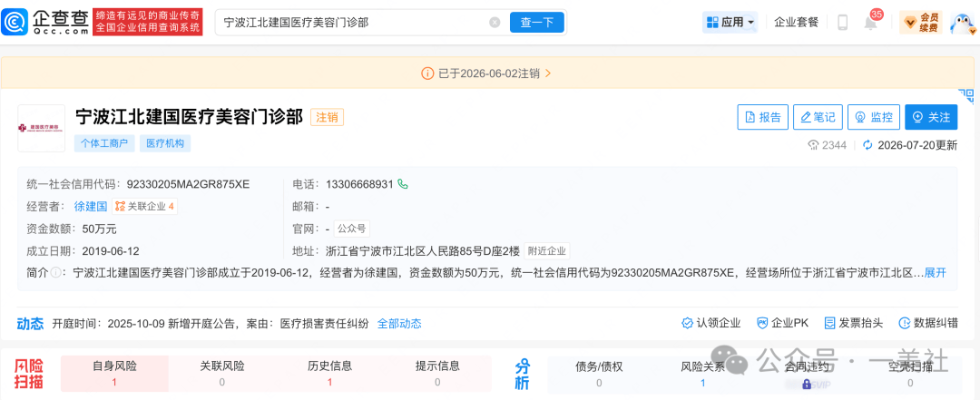Click the 关注 follow button
980x400 pixels.
pos(931,117)
